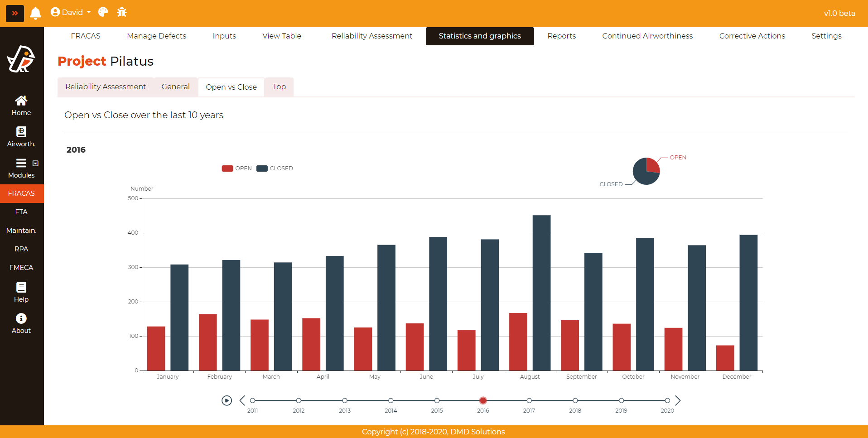Select the 2018 point on the timeline
868x438 pixels.
[575, 400]
